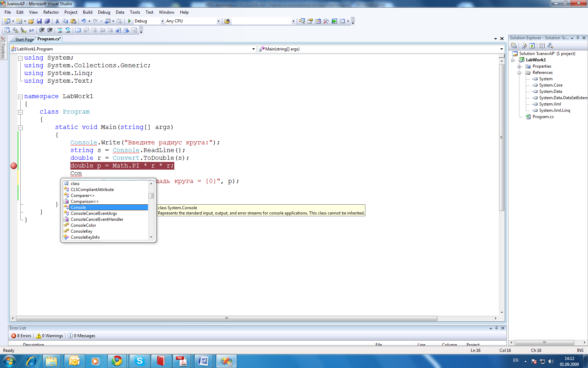Viewport: 588px width, 368px height.
Task: Open the Properties Window toolbar icon
Action: 310,21
